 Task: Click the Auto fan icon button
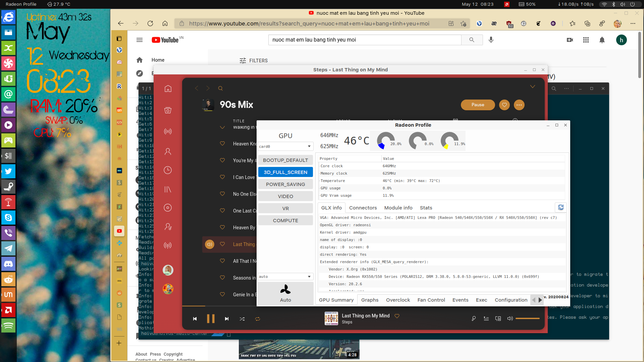pyautogui.click(x=285, y=293)
